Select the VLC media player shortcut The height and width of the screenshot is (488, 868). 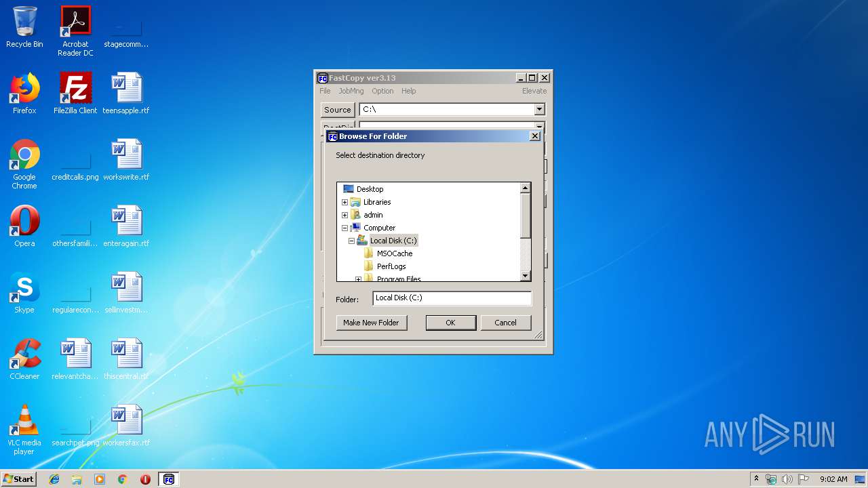coord(24,430)
